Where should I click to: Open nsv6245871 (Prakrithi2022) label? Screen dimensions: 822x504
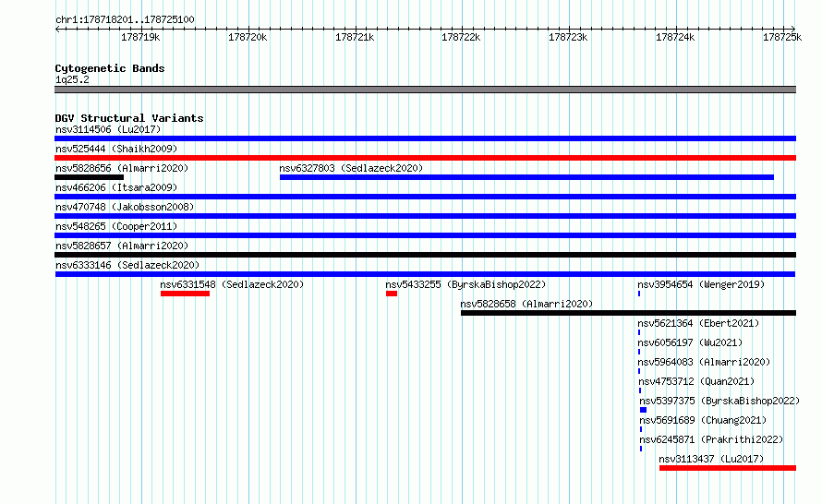coord(711,439)
